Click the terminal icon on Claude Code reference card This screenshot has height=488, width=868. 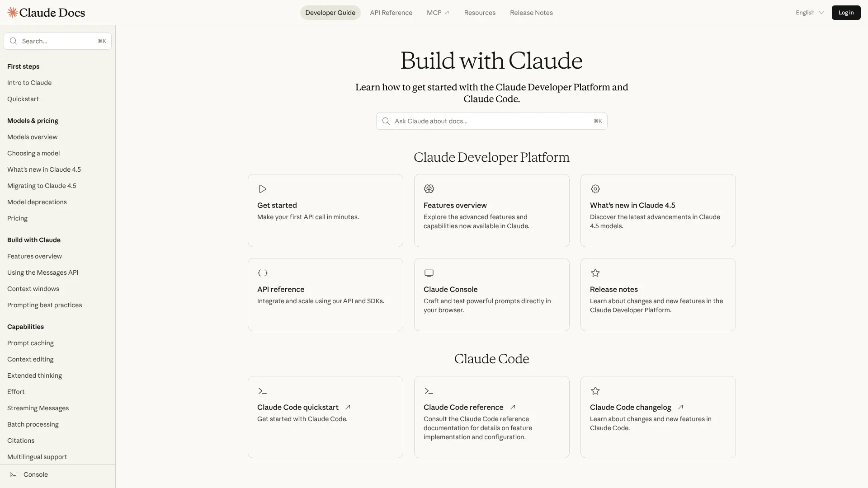point(429,391)
